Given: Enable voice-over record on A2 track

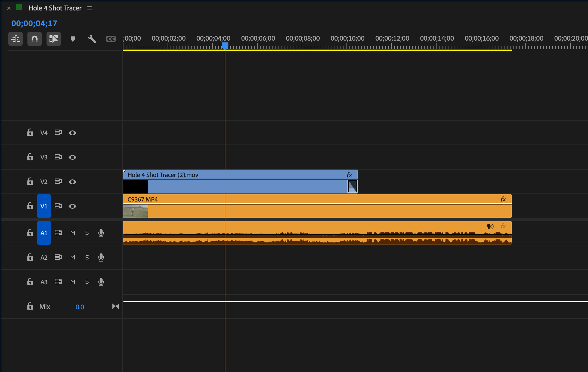Looking at the screenshot, I should click(x=101, y=257).
